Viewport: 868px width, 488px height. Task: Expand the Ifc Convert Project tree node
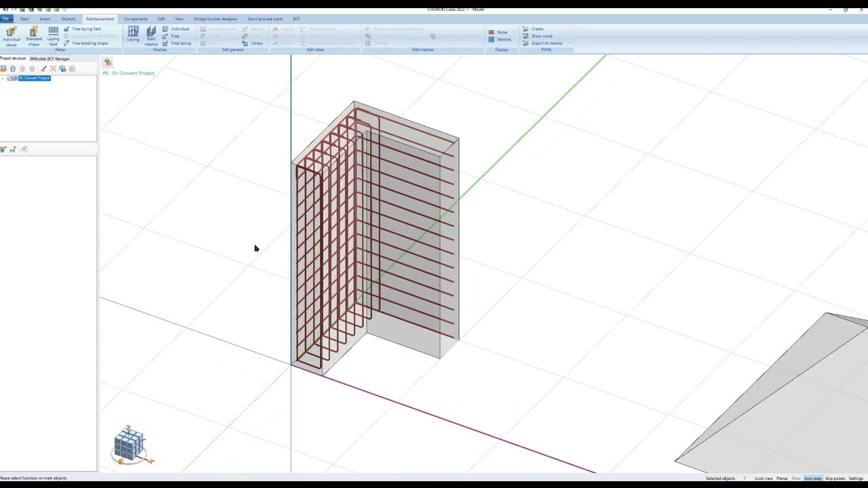[3, 79]
